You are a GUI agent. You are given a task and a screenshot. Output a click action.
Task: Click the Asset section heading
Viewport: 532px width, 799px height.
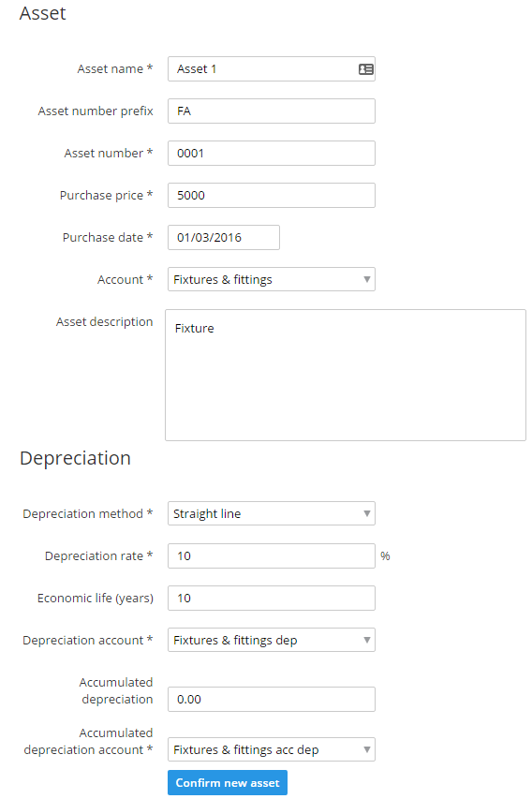click(43, 13)
